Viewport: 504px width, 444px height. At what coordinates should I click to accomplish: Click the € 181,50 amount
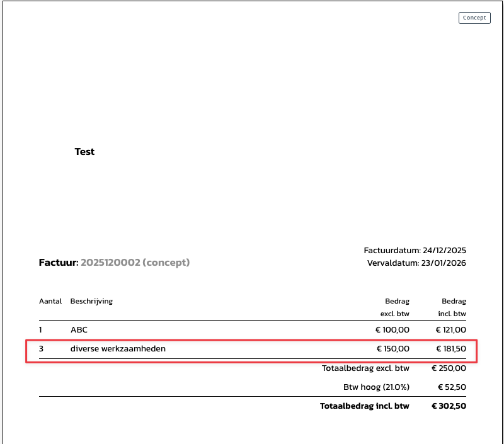[450, 348]
